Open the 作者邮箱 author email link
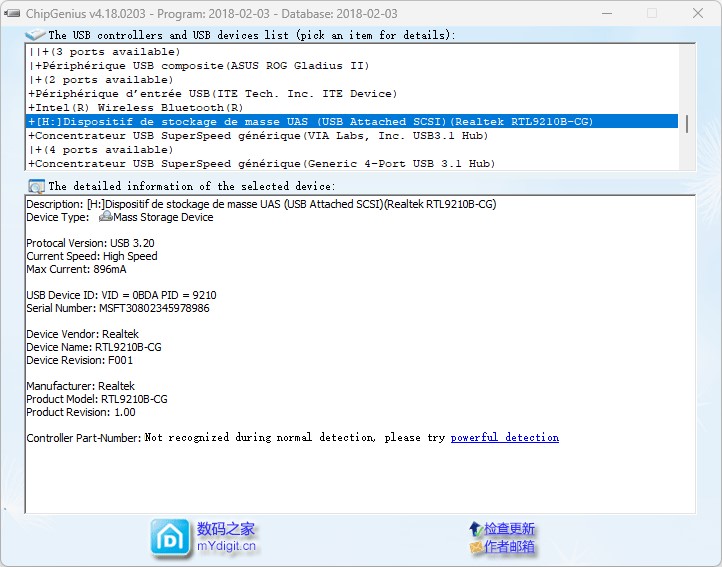 coord(510,547)
